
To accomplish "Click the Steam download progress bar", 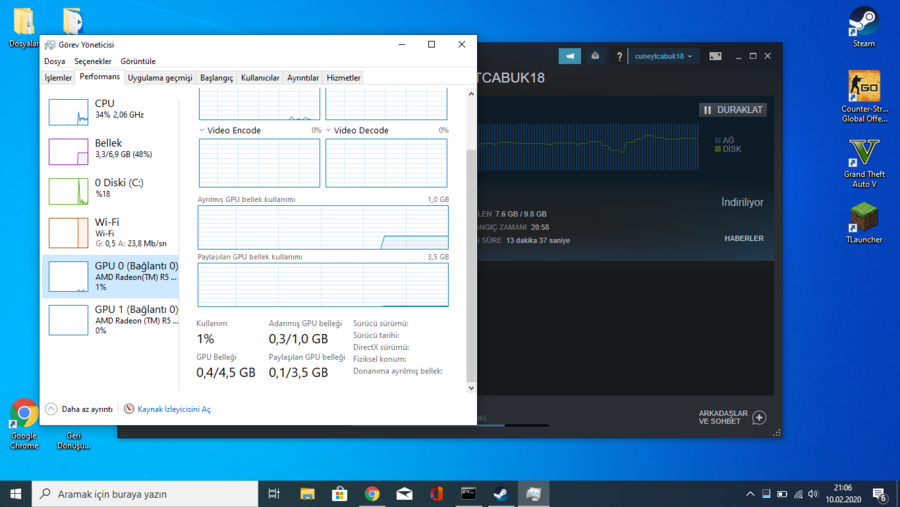I will point(513,425).
